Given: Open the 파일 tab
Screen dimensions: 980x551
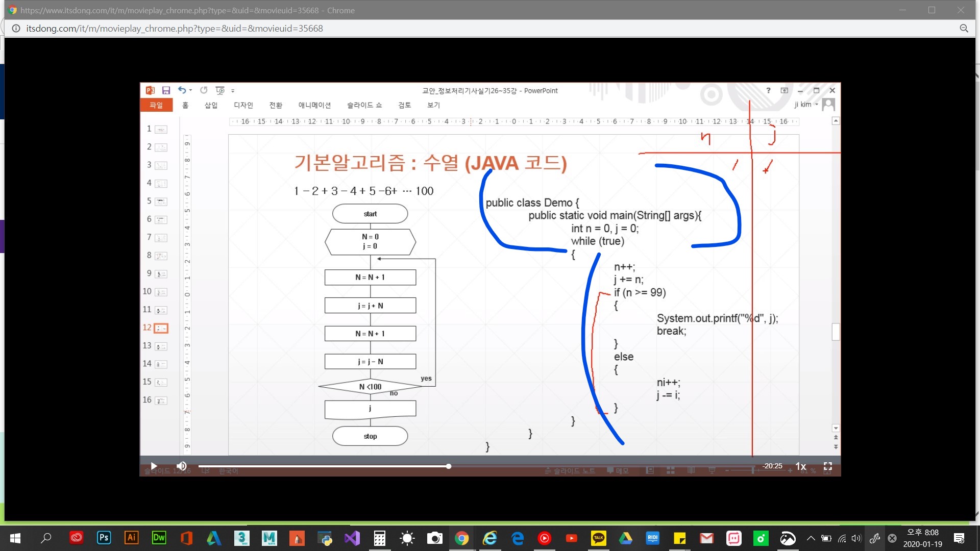Looking at the screenshot, I should pos(156,105).
